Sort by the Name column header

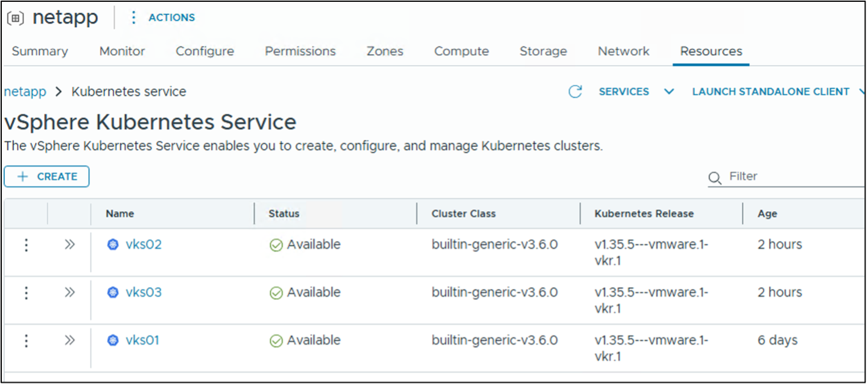(120, 214)
